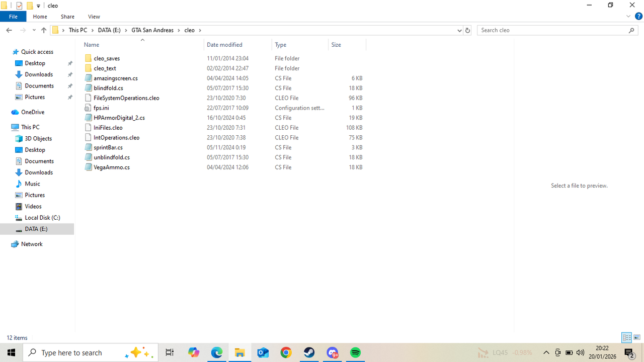The width and height of the screenshot is (644, 362).
Task: Click the volume speaker icon in the system tray
Action: pos(580,352)
